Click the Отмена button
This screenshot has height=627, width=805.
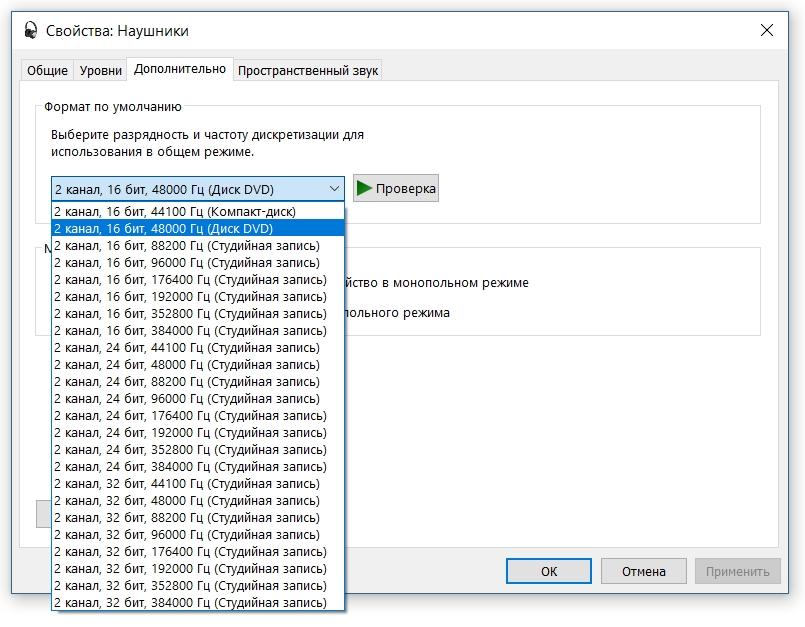coord(644,571)
